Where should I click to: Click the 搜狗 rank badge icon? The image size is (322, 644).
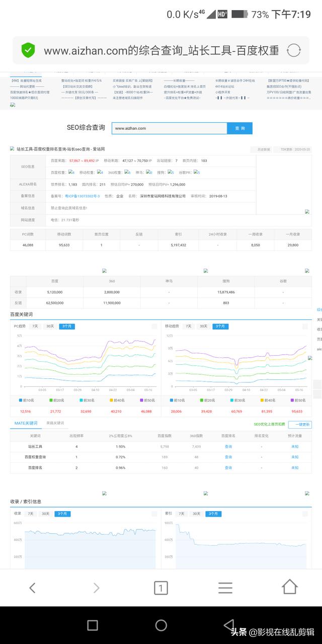click(171, 172)
